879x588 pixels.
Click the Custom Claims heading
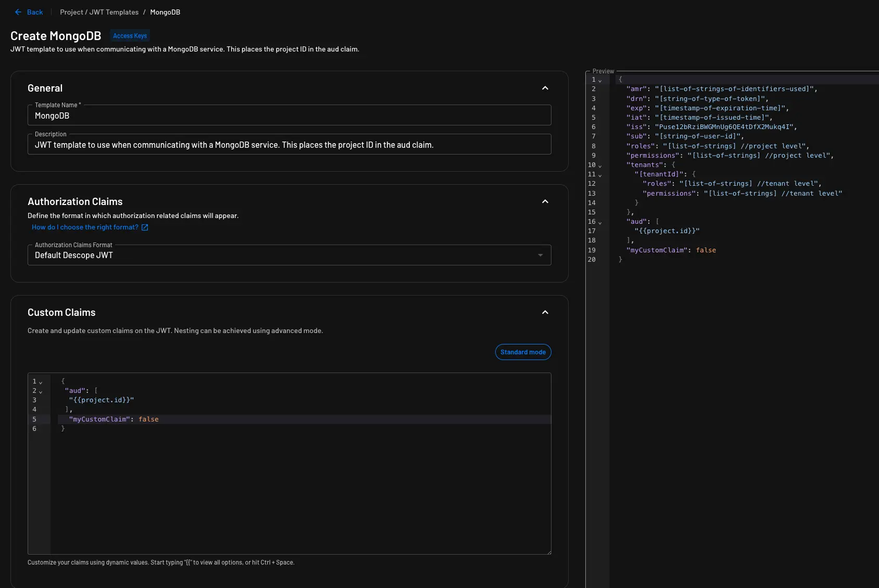tap(61, 312)
